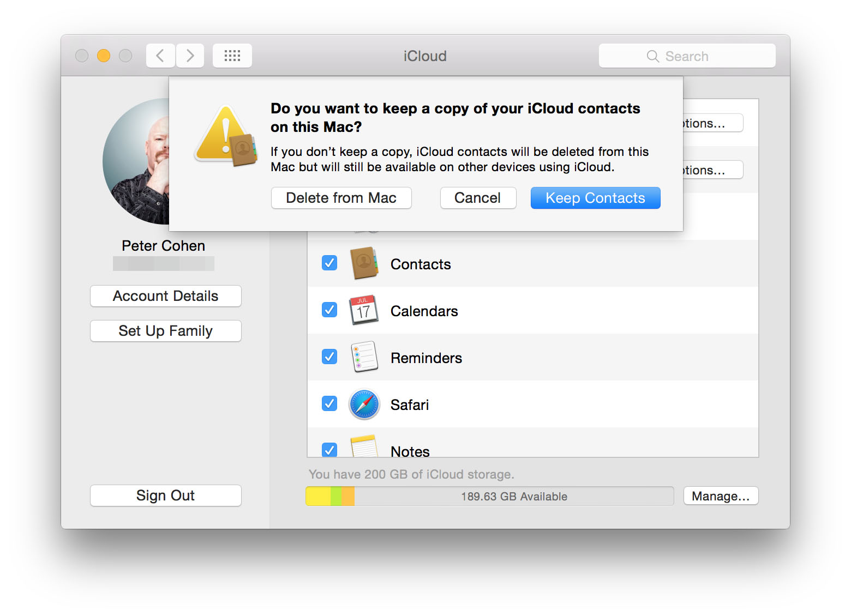Click the Contacts address book icon
The image size is (851, 616).
click(364, 263)
